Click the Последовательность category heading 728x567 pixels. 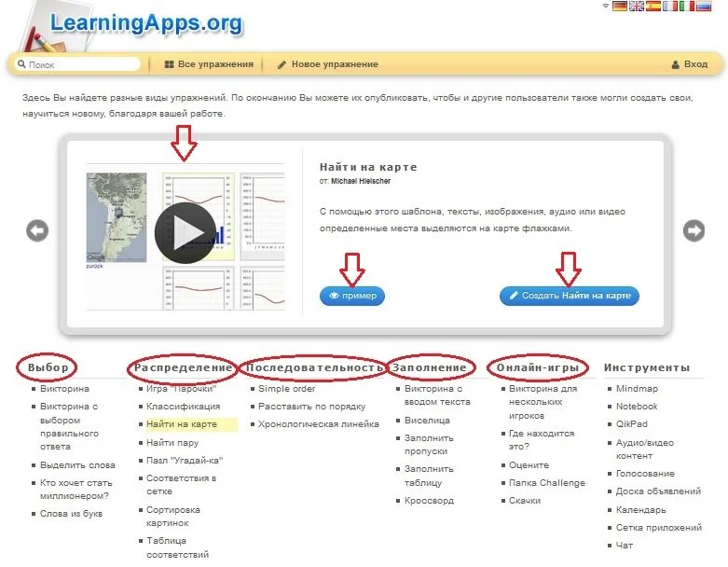(314, 367)
